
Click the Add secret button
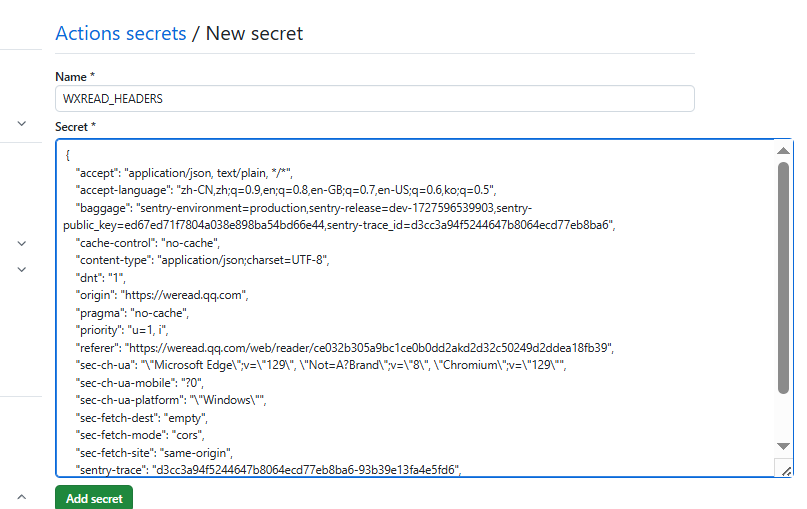pyautogui.click(x=94, y=498)
